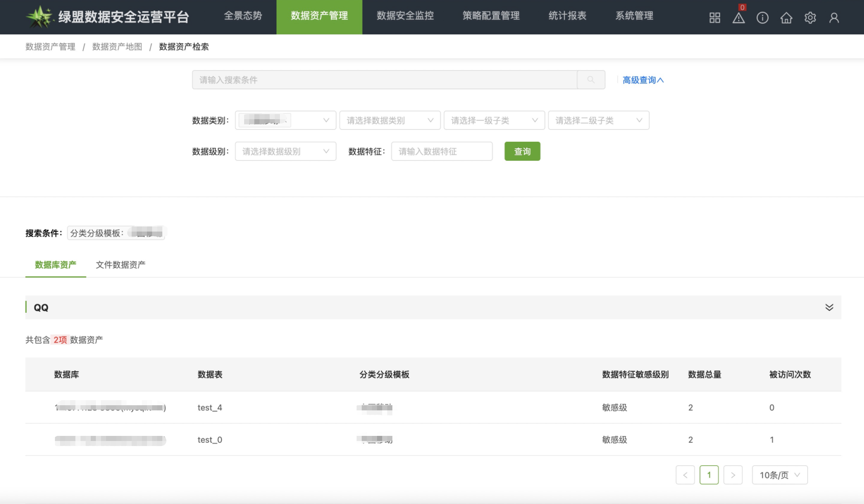The height and width of the screenshot is (504, 864).
Task: Open the 统计报表 menu
Action: click(x=567, y=16)
